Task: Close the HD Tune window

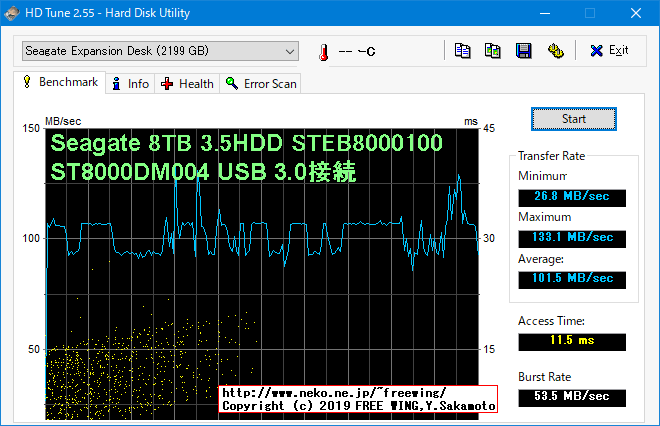Action: tap(636, 13)
